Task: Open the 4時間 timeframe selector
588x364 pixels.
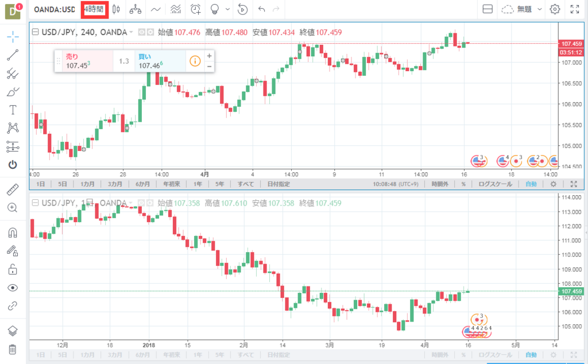Action: (95, 9)
